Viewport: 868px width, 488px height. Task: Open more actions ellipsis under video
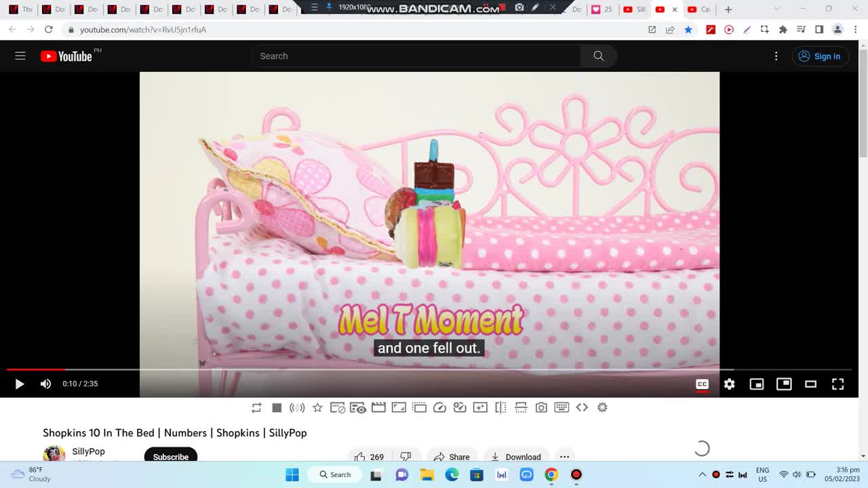pos(564,457)
